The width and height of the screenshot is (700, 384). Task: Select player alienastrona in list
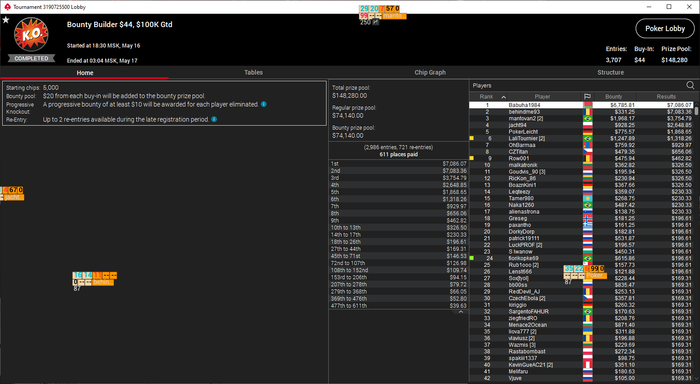coord(581,212)
